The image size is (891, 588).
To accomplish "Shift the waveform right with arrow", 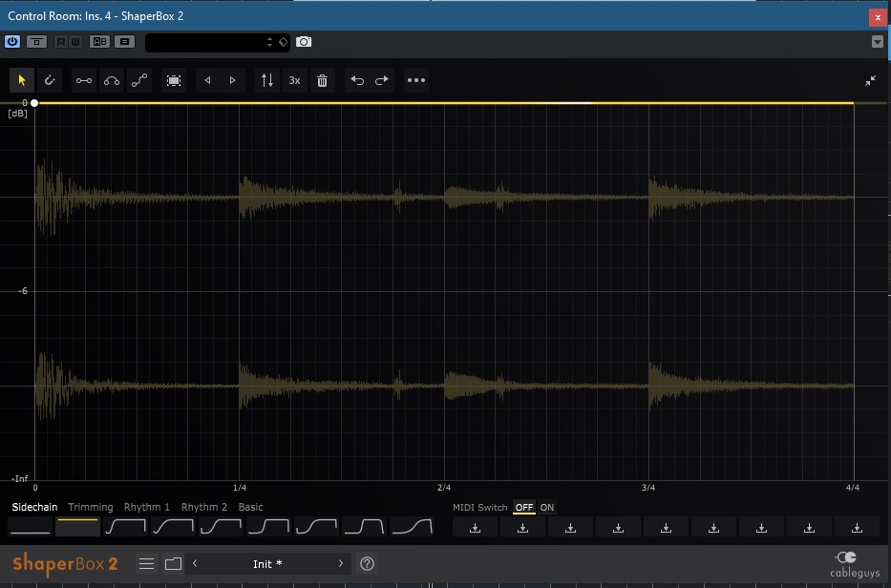I will tap(232, 81).
